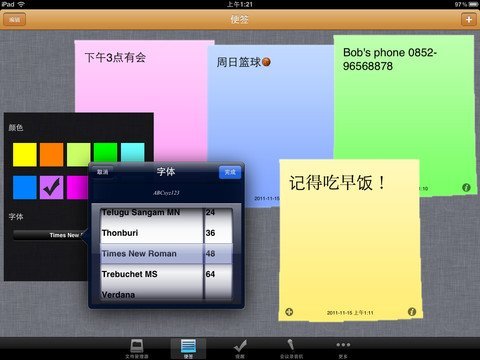Open the Times New font selector bar
The height and width of the screenshot is (360, 480).
point(51,235)
